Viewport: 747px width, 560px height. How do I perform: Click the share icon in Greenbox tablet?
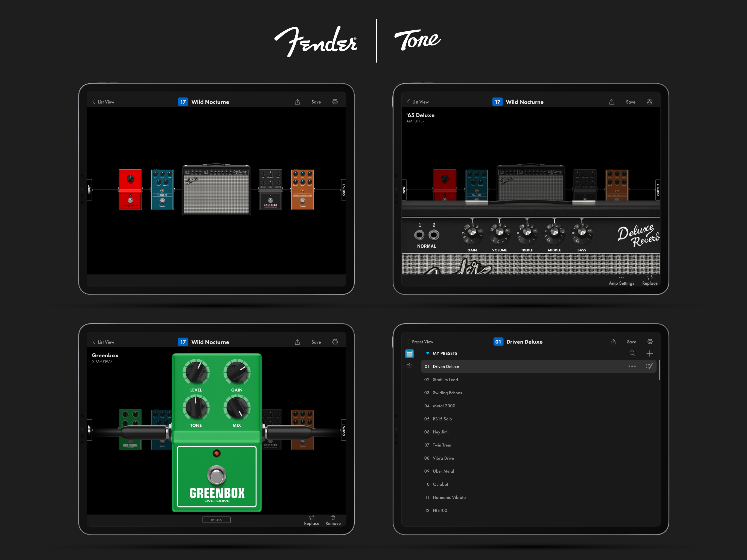point(297,342)
